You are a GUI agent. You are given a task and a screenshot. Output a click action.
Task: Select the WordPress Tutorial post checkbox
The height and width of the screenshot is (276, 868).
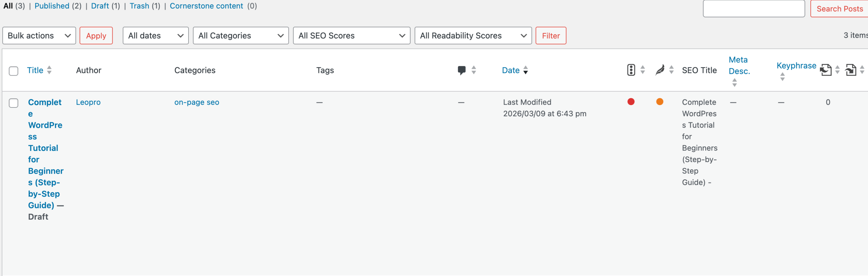point(14,103)
